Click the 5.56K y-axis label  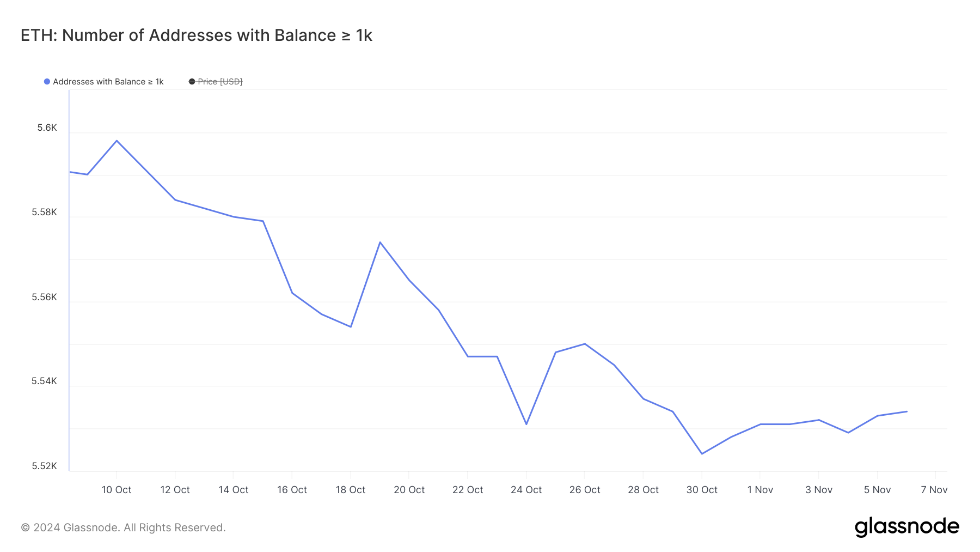tap(44, 297)
